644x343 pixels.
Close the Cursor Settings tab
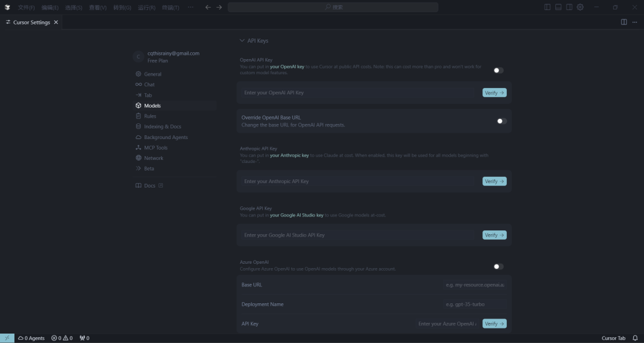[x=56, y=22]
